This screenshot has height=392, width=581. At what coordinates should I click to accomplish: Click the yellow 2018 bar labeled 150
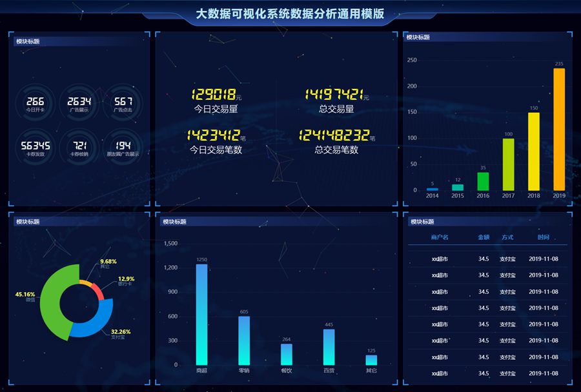pyautogui.click(x=534, y=152)
